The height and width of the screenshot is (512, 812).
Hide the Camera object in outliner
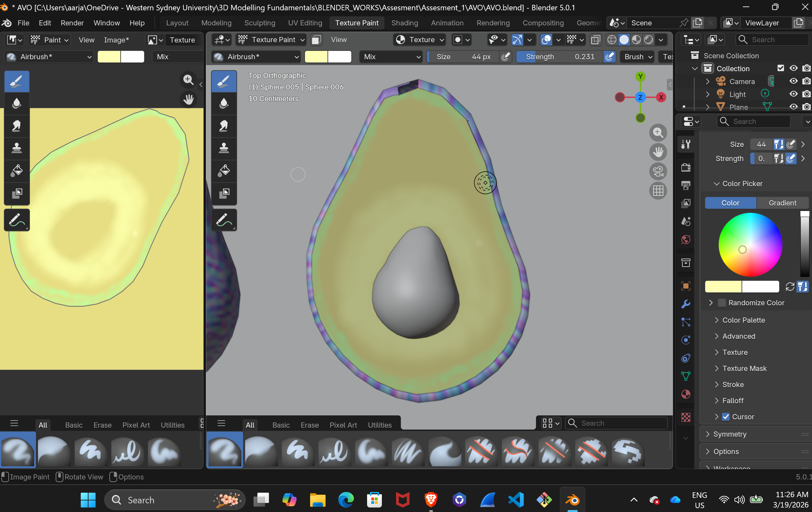click(x=793, y=81)
